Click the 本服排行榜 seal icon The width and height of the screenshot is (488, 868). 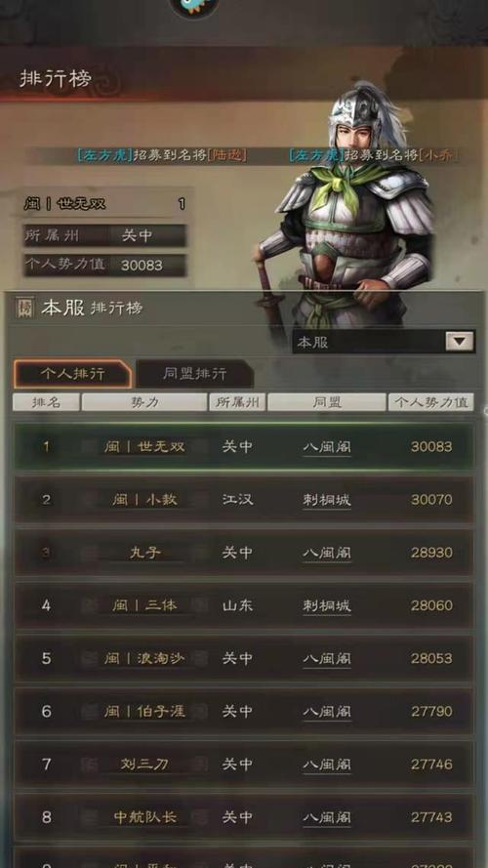pos(24,308)
